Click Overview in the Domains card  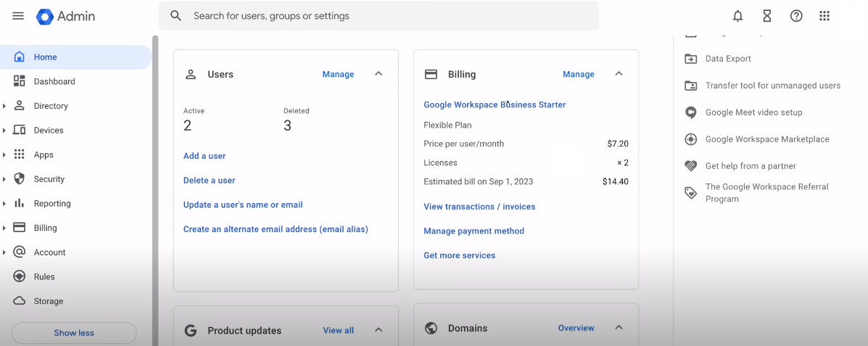[576, 329]
